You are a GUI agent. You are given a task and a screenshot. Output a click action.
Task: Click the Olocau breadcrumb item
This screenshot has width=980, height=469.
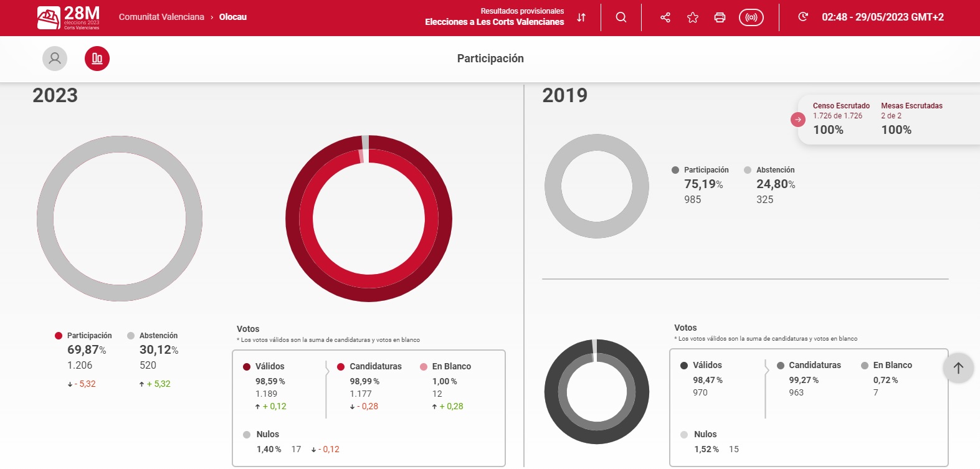pos(233,17)
